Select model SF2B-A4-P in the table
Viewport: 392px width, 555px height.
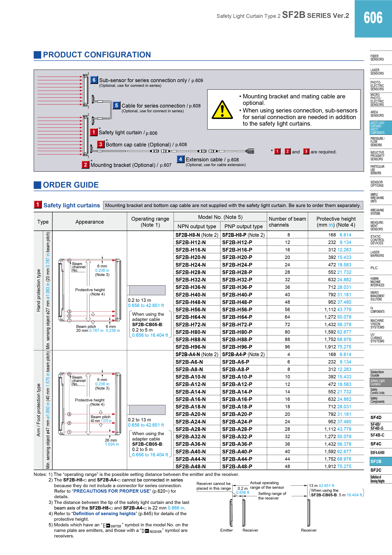point(243,354)
